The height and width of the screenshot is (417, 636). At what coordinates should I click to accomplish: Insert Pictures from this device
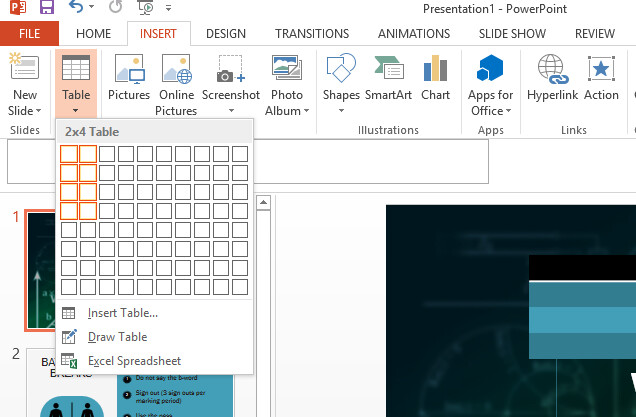click(x=129, y=77)
